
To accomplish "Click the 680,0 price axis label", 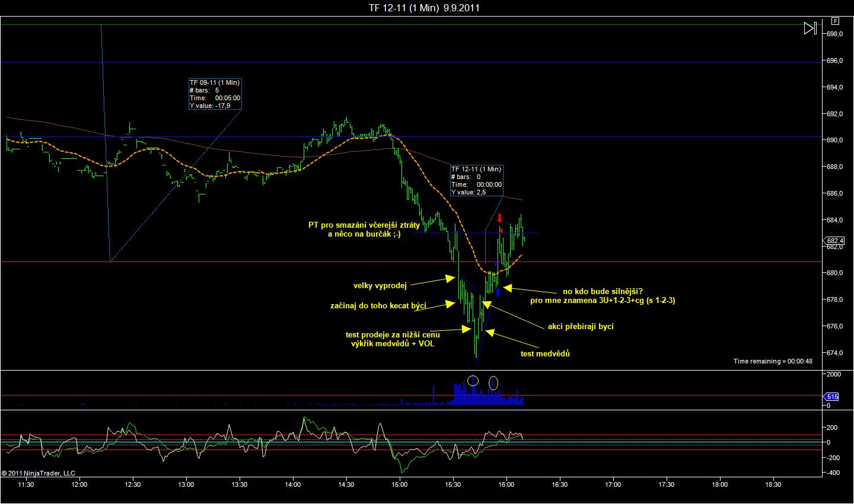I will click(x=835, y=273).
